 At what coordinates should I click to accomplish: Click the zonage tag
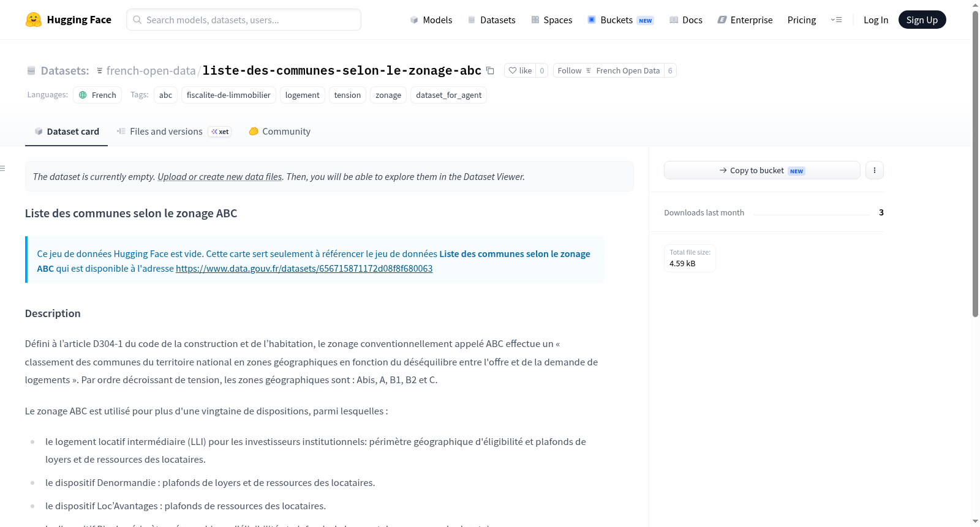pyautogui.click(x=388, y=95)
